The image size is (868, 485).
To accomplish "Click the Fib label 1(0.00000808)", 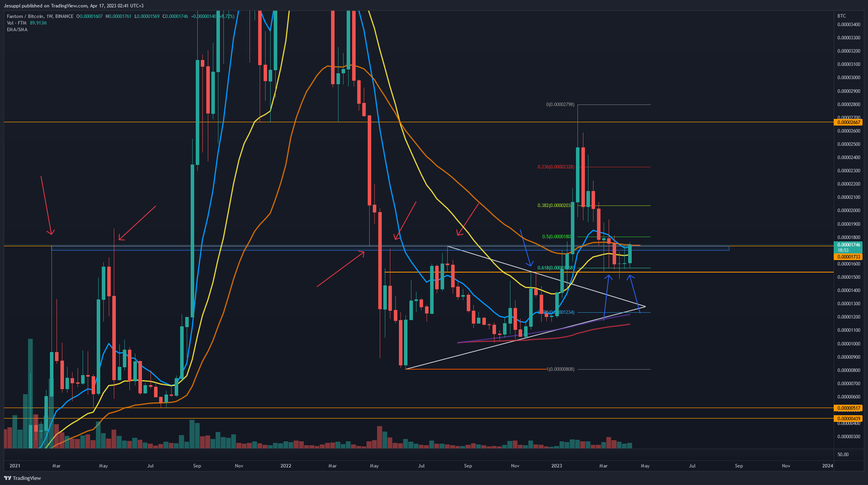I will [x=560, y=369].
